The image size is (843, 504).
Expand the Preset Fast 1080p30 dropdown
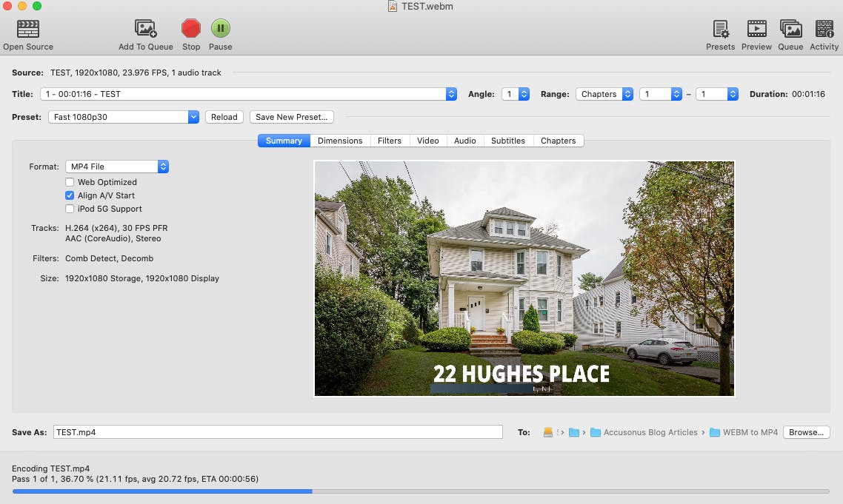124,117
